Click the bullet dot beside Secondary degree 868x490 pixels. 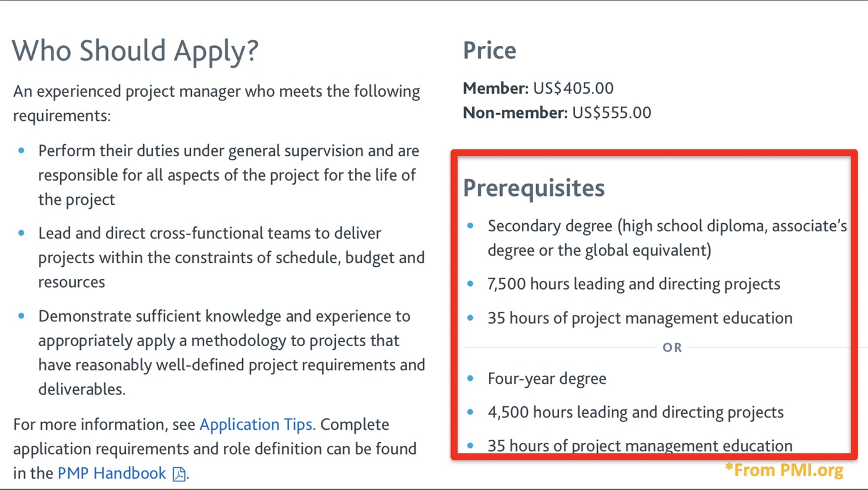pyautogui.click(x=470, y=225)
